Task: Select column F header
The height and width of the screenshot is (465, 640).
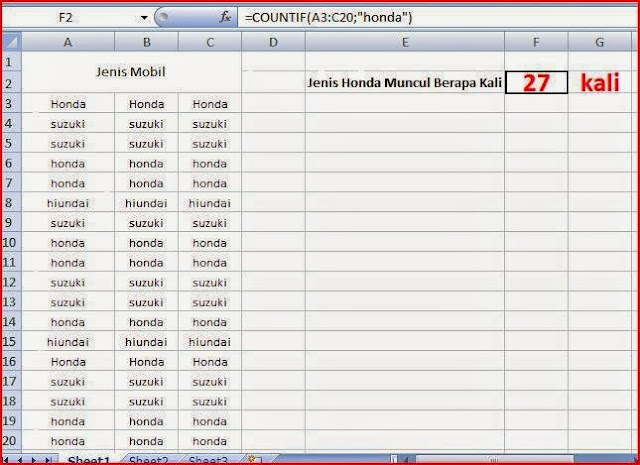Action: point(536,42)
